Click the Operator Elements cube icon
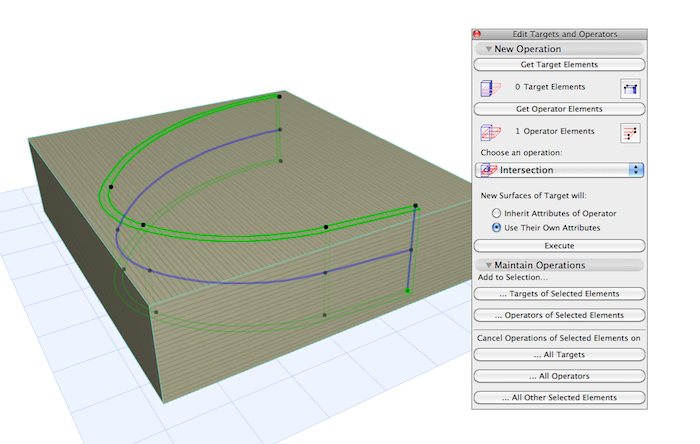700x444 pixels. pyautogui.click(x=490, y=132)
